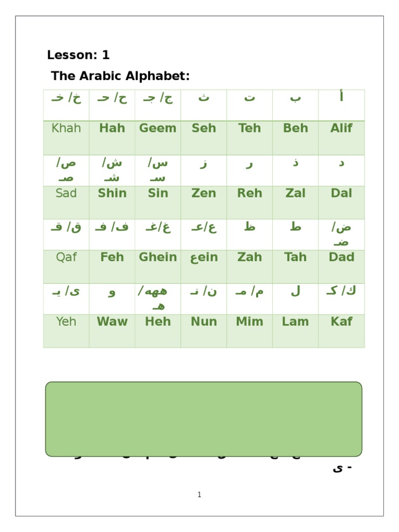Click the page number 1 footer
This screenshot has height=532, width=399.
(x=199, y=495)
